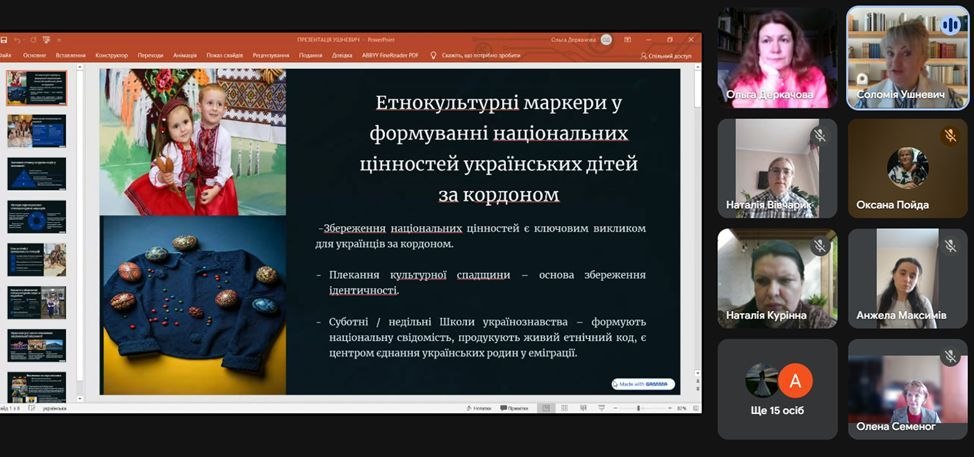Open the Конструктор ribbon tab
This screenshot has height=457, width=974.
[110, 56]
